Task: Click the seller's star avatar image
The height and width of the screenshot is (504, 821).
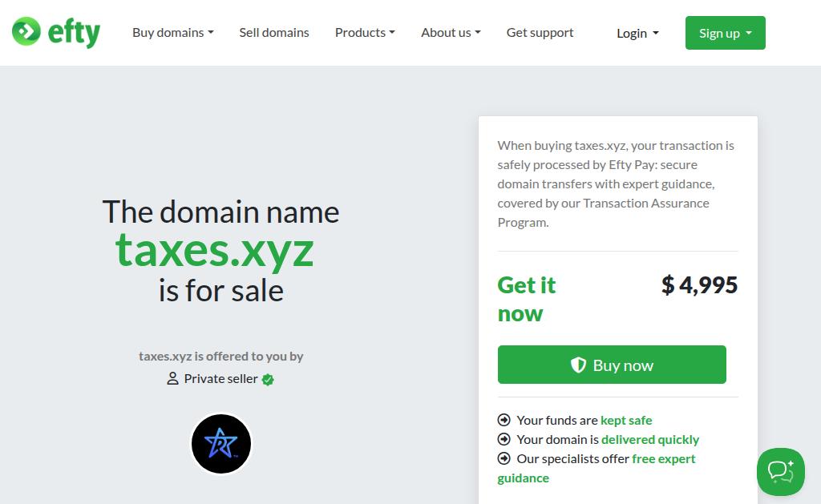Action: 221,443
